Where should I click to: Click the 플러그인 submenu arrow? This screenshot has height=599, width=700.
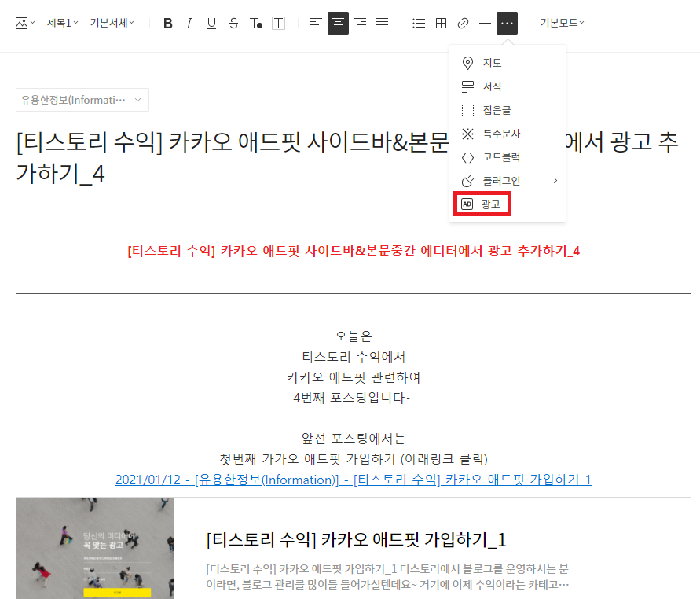pyautogui.click(x=555, y=181)
